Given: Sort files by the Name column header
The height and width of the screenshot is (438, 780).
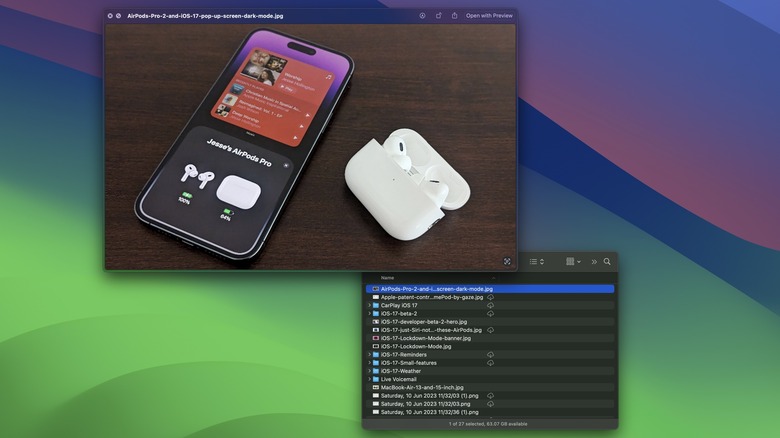Looking at the screenshot, I should [x=387, y=278].
